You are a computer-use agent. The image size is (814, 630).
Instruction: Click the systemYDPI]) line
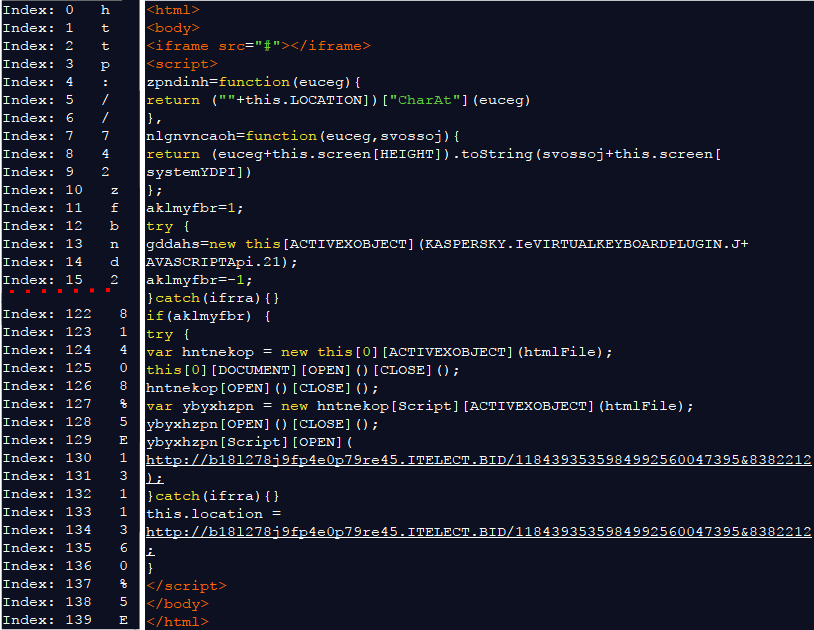point(199,172)
